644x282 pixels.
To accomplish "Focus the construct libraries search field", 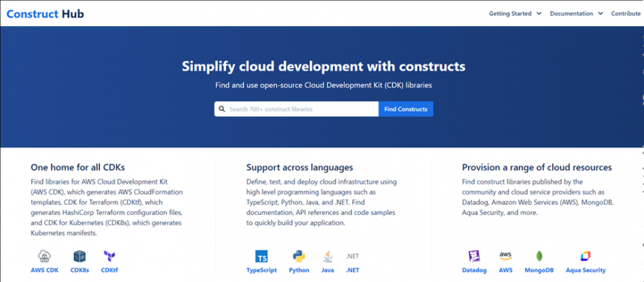I will pos(296,109).
